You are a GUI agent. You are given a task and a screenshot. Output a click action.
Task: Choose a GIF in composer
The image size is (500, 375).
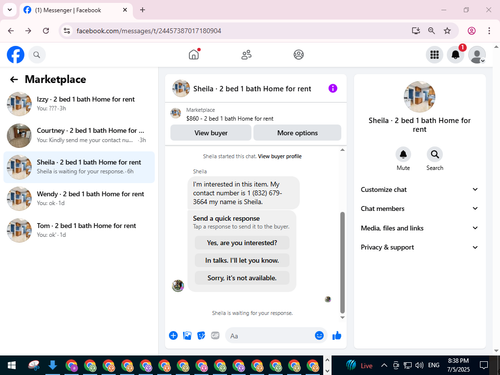click(x=215, y=335)
